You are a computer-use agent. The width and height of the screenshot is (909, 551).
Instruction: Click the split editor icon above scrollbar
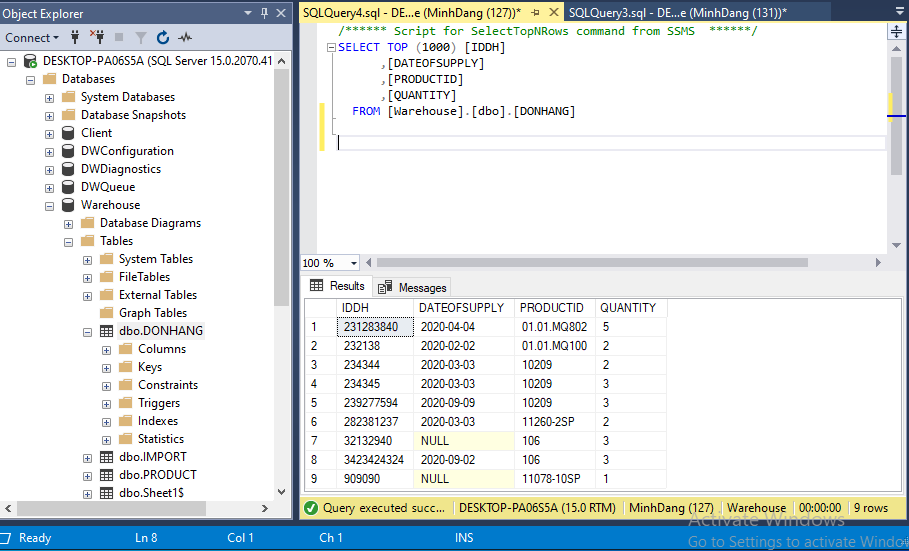pyautogui.click(x=896, y=32)
